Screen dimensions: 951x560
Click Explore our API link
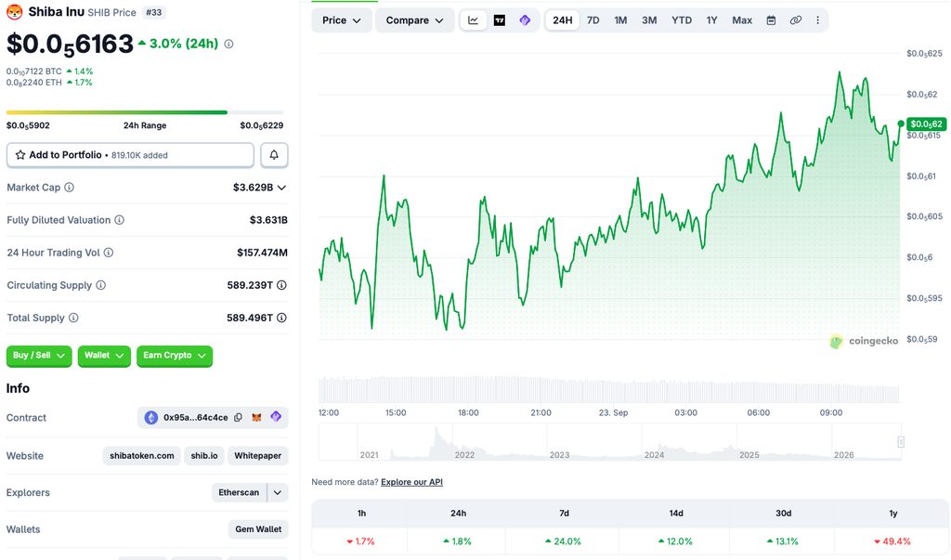click(x=411, y=482)
